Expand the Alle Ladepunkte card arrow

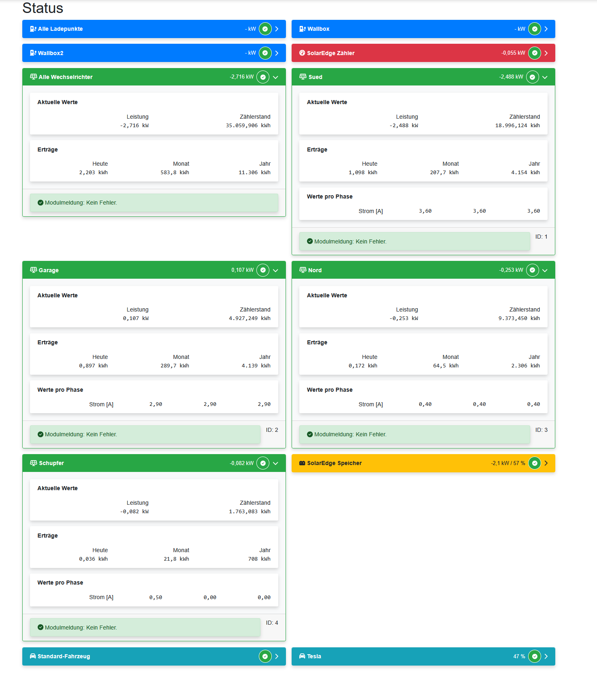tap(277, 29)
